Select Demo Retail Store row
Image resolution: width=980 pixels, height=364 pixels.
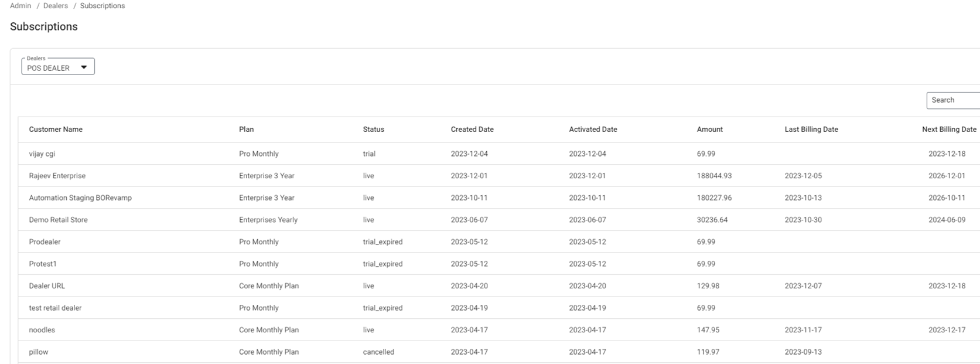58,220
